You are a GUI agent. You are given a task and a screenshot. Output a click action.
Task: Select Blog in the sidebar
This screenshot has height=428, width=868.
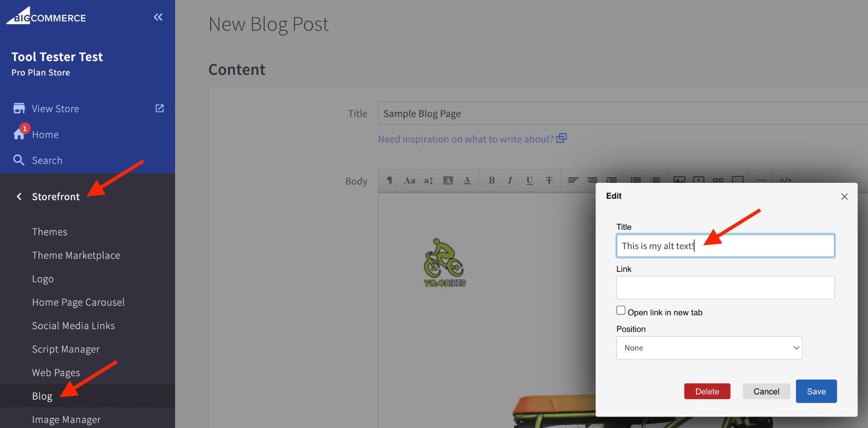42,396
